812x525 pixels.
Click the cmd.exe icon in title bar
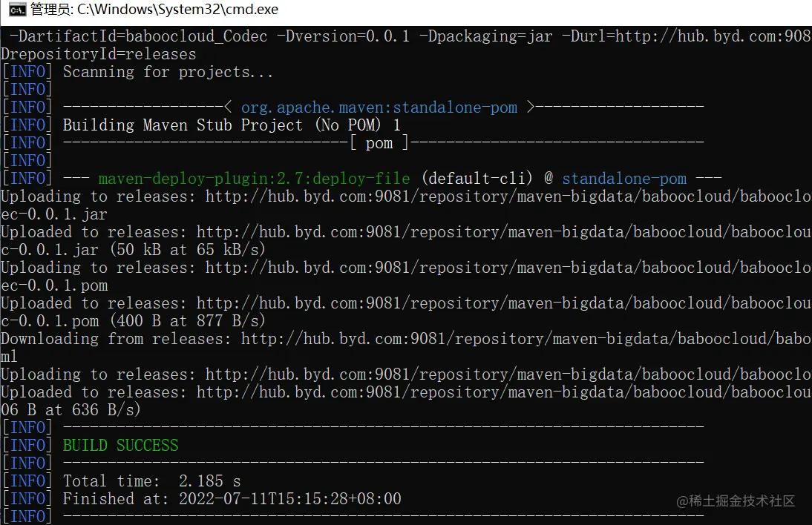click(x=17, y=10)
